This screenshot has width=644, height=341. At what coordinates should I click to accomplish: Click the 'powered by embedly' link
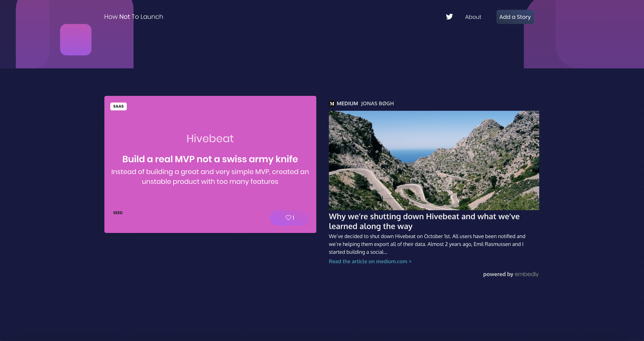point(511,274)
